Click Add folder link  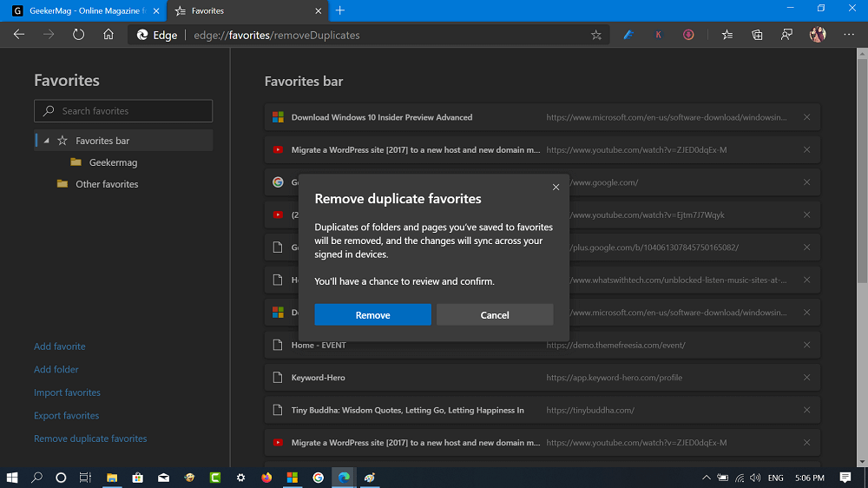pyautogui.click(x=56, y=369)
